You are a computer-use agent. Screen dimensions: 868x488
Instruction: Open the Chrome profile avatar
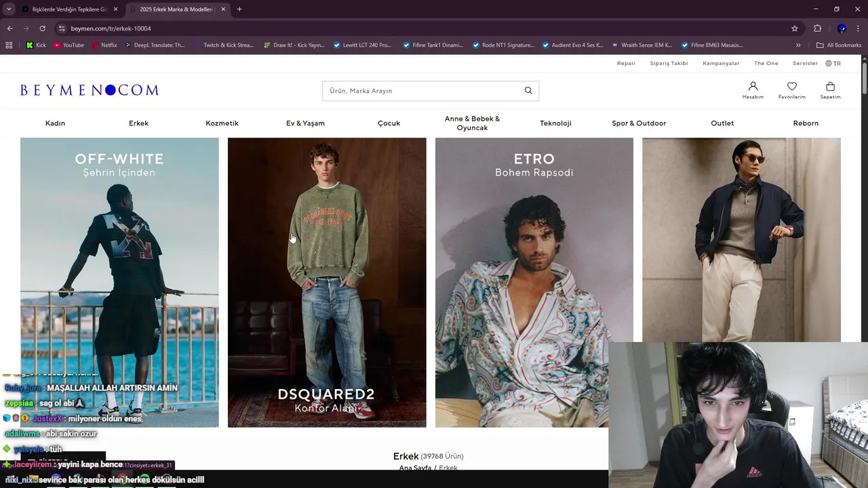842,28
